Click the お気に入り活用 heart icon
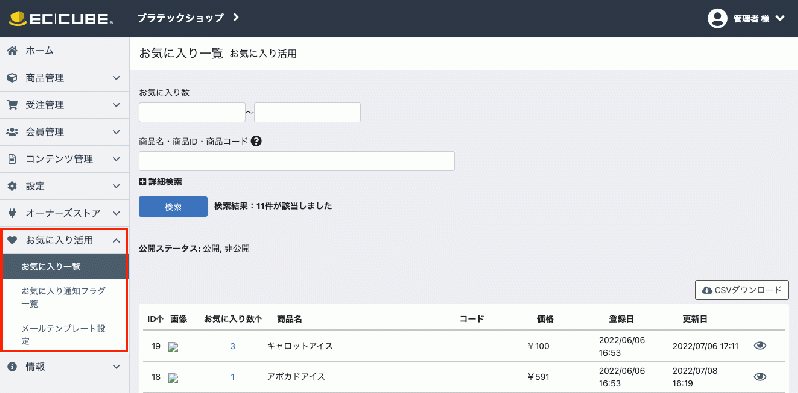Viewport: 798px width, 393px height. 13,240
